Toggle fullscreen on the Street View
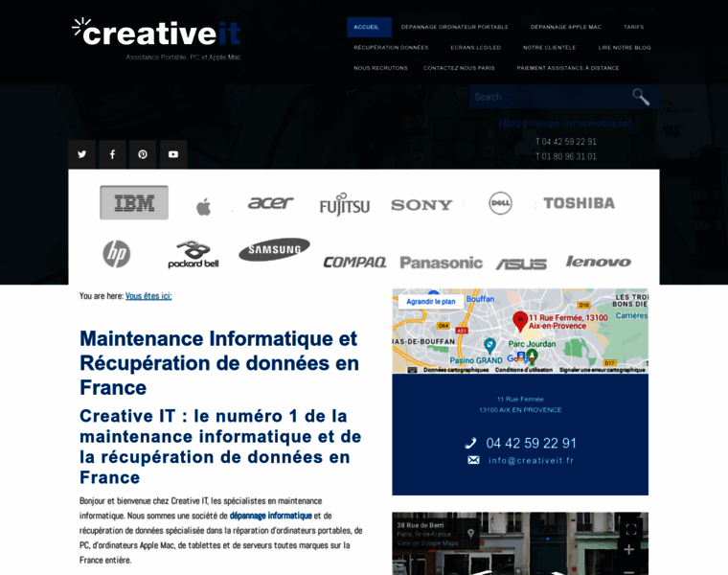Screen dimensions: 728x575 tap(631, 529)
